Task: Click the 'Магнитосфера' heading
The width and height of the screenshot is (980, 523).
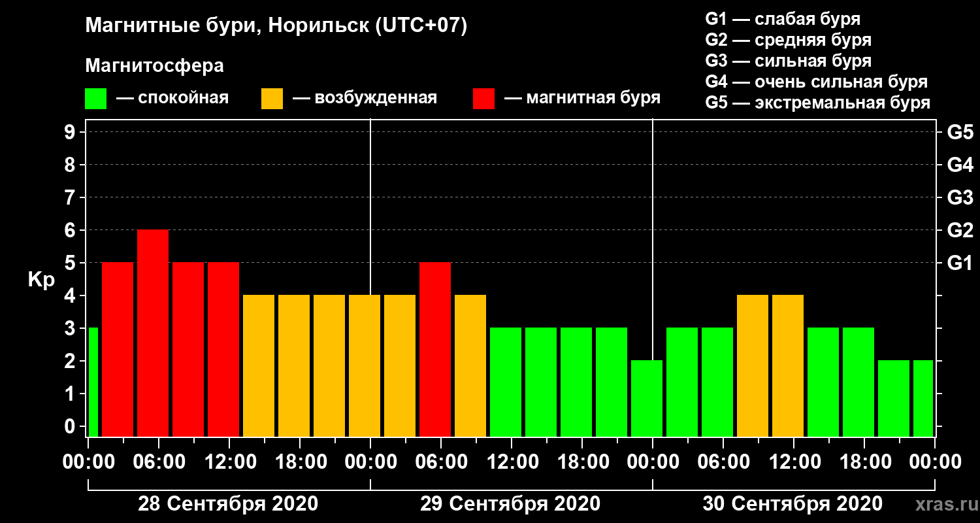Action: click(x=155, y=66)
